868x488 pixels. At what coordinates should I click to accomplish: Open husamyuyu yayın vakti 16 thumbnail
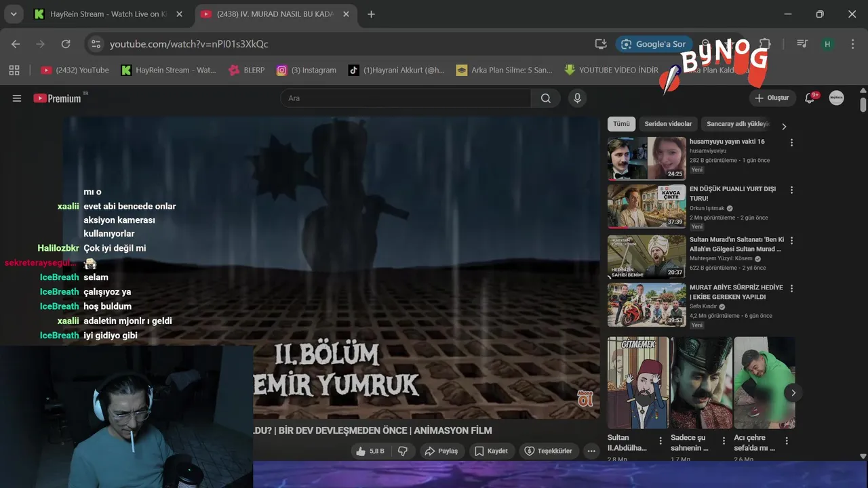point(647,159)
